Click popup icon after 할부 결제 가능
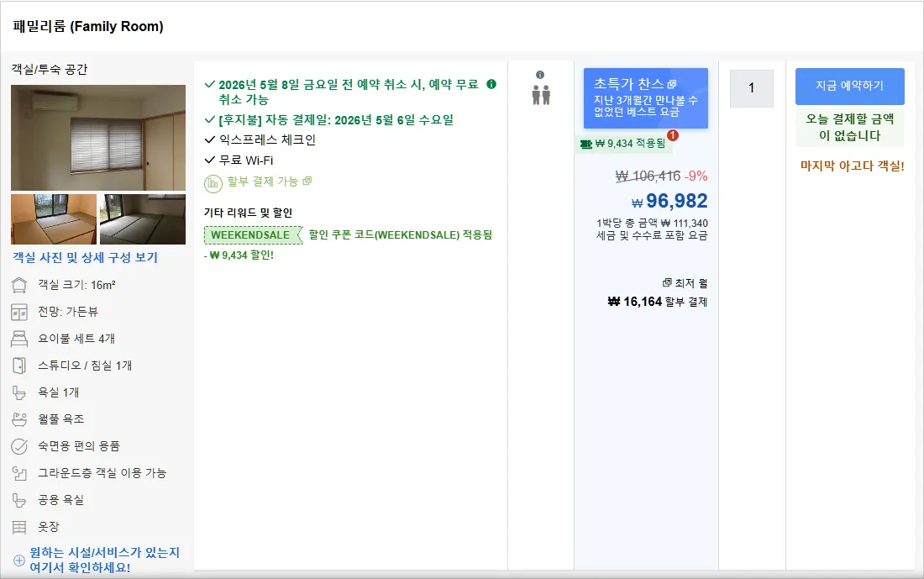 [x=307, y=181]
